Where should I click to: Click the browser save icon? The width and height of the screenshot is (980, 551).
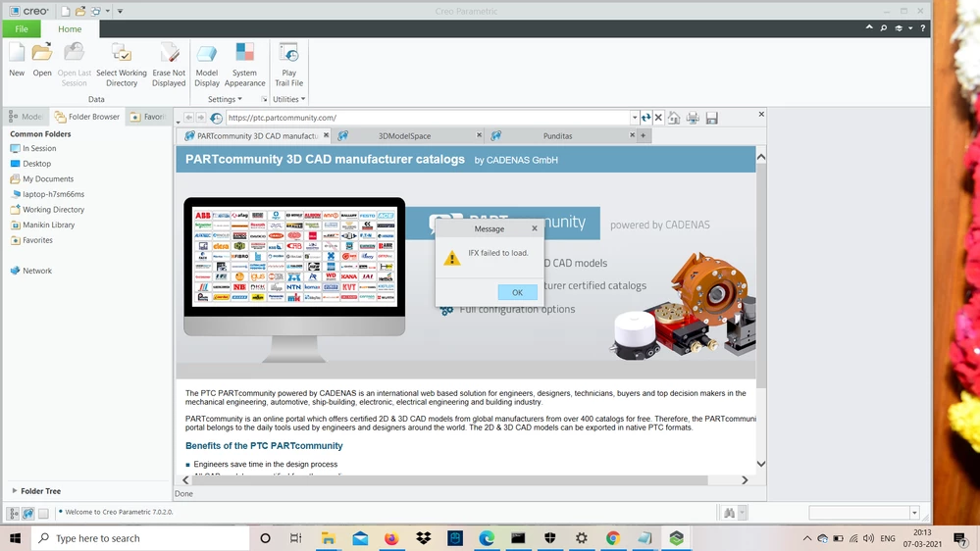(x=711, y=118)
